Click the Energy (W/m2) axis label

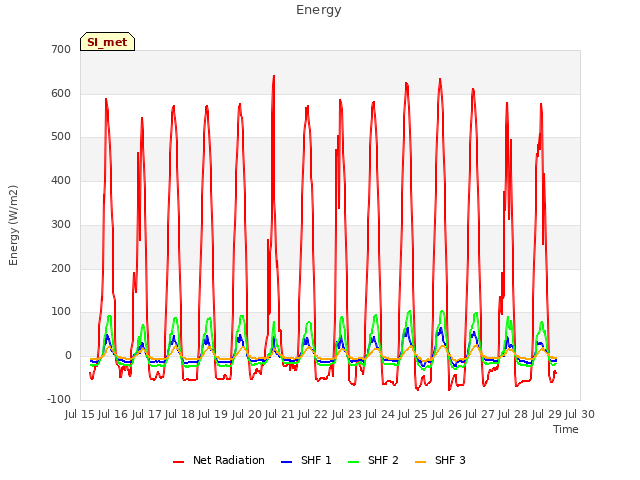[x=13, y=225]
